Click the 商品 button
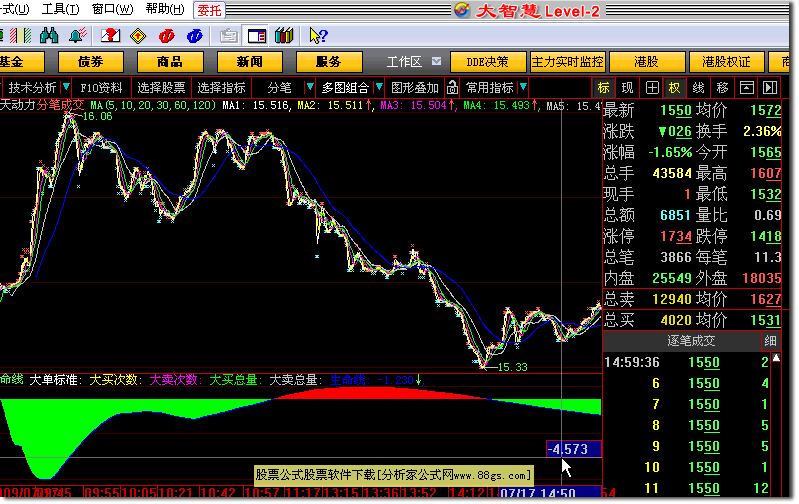This screenshot has width=799, height=504. [x=170, y=62]
